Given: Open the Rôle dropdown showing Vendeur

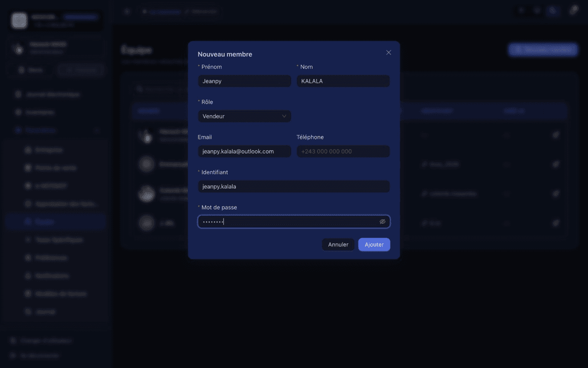Looking at the screenshot, I should pos(245,116).
